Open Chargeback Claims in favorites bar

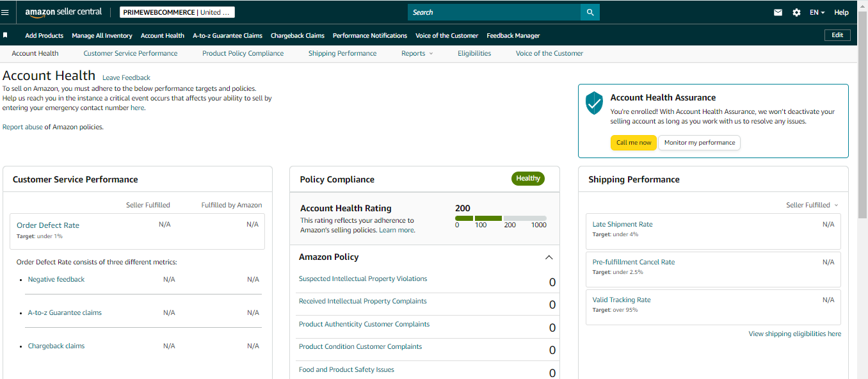[x=298, y=36]
